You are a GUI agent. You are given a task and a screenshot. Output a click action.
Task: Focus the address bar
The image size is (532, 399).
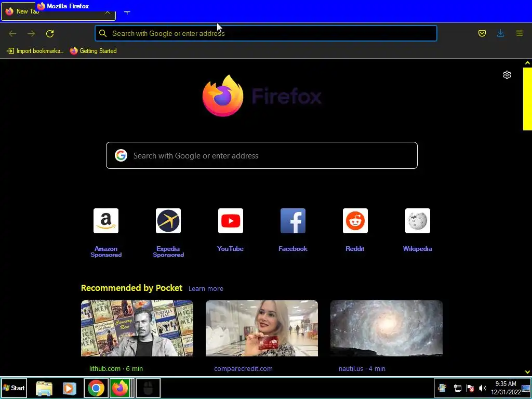(265, 33)
